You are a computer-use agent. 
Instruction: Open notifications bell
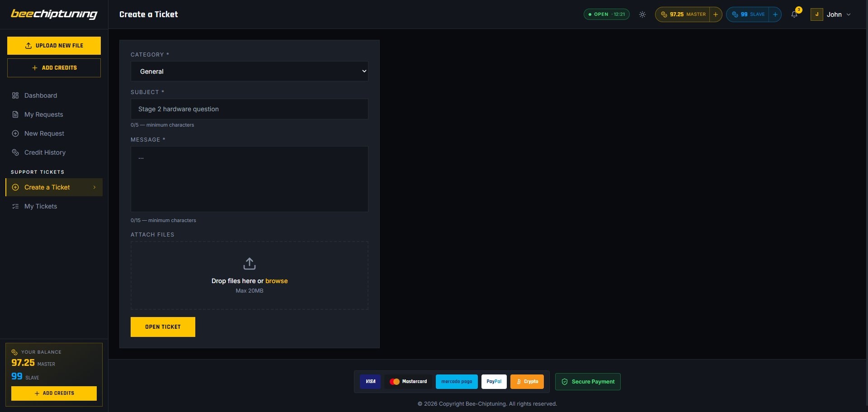coord(794,14)
